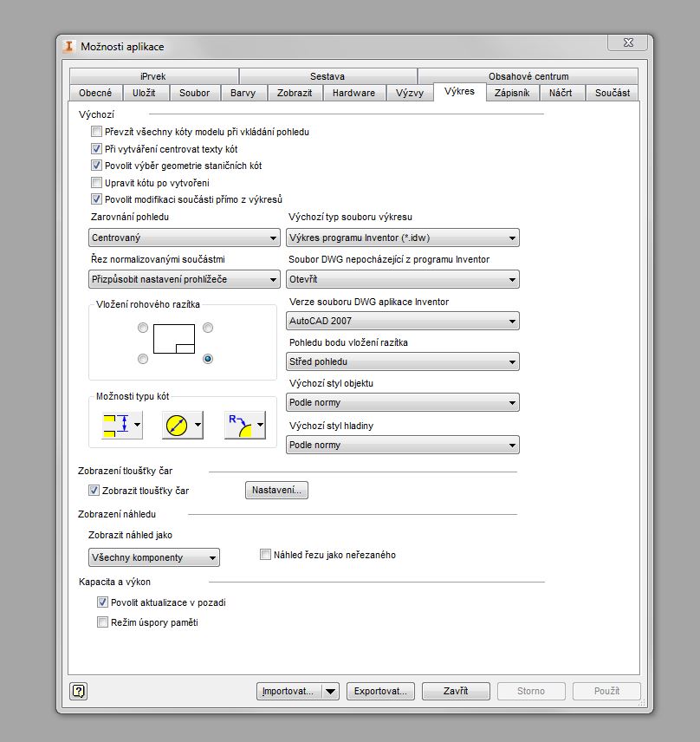Switch to the Obecné tab
700x742 pixels.
(x=95, y=93)
